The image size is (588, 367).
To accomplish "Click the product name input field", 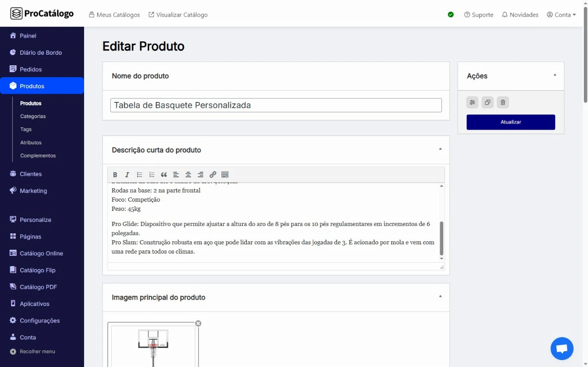I will (x=276, y=105).
